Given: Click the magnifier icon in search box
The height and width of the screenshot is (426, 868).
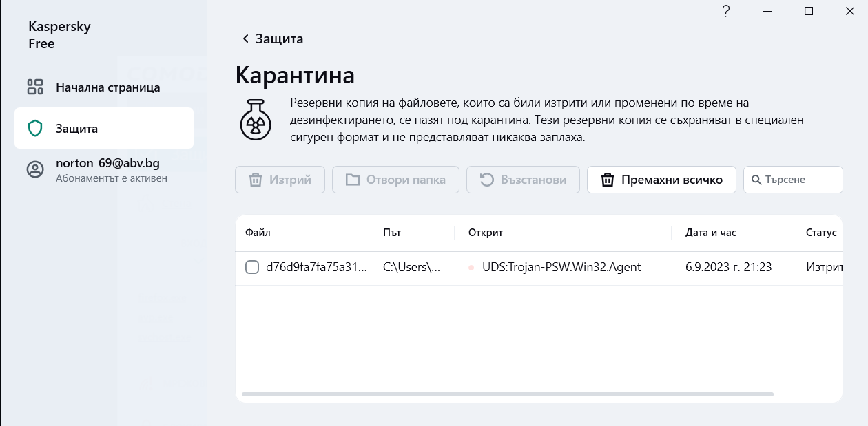Looking at the screenshot, I should (756, 180).
